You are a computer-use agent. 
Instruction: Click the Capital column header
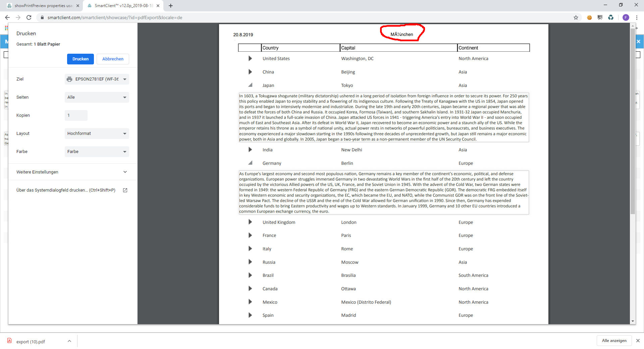point(399,48)
